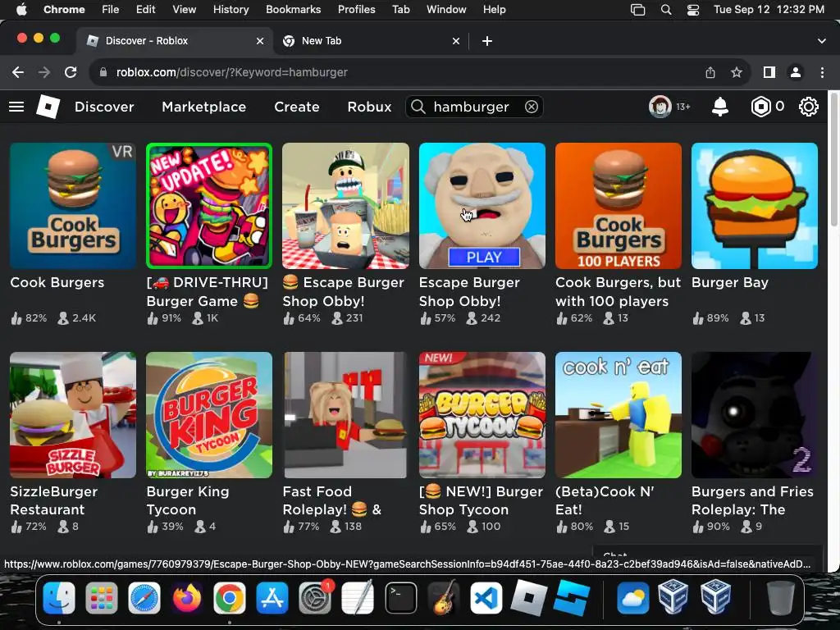Go back to previous page
The width and height of the screenshot is (840, 630).
18,72
